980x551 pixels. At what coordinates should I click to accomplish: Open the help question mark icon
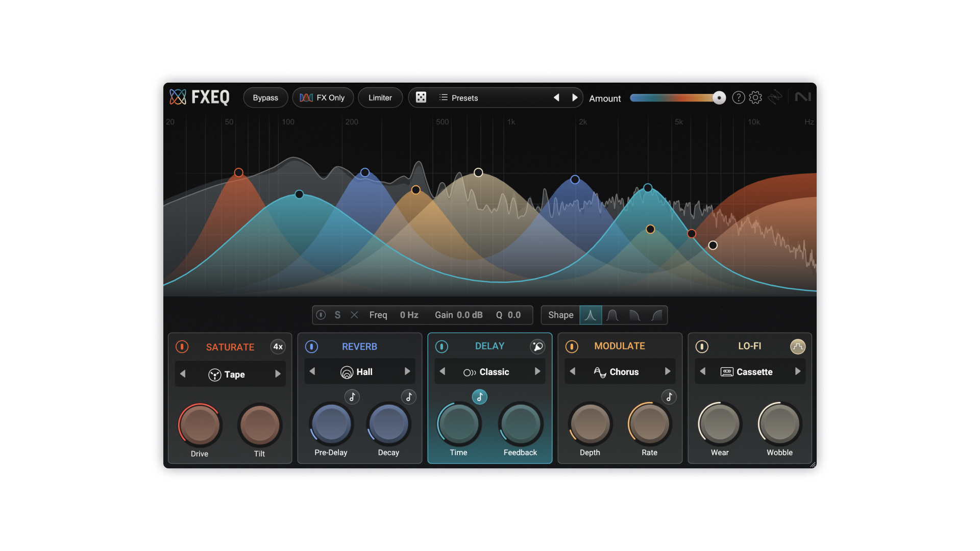[x=738, y=97]
